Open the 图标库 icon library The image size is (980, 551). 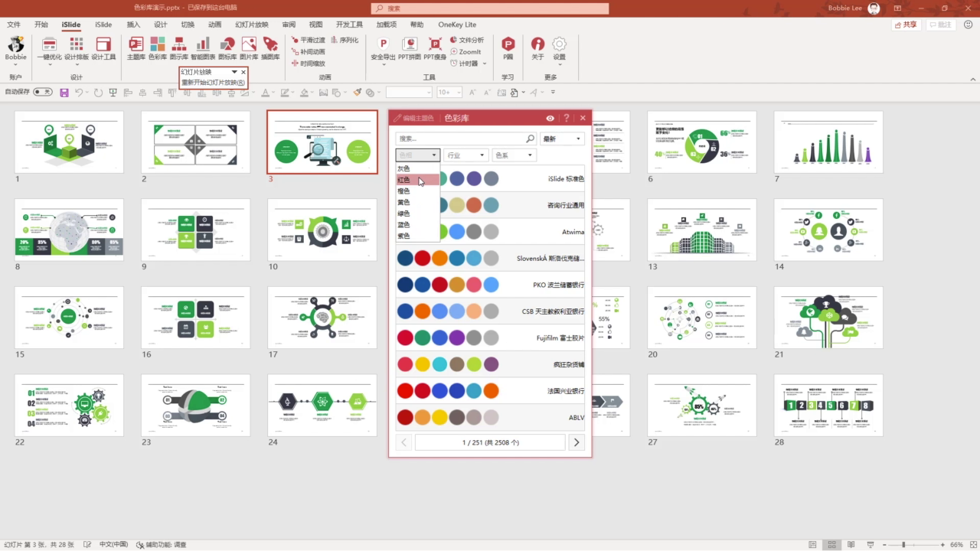227,48
